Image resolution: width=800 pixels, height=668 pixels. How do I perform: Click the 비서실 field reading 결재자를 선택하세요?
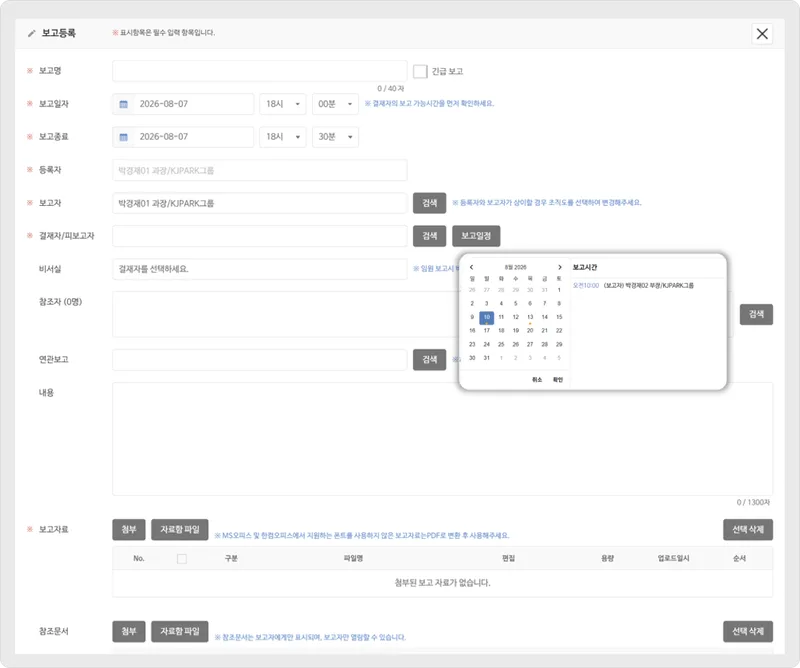[x=260, y=269]
